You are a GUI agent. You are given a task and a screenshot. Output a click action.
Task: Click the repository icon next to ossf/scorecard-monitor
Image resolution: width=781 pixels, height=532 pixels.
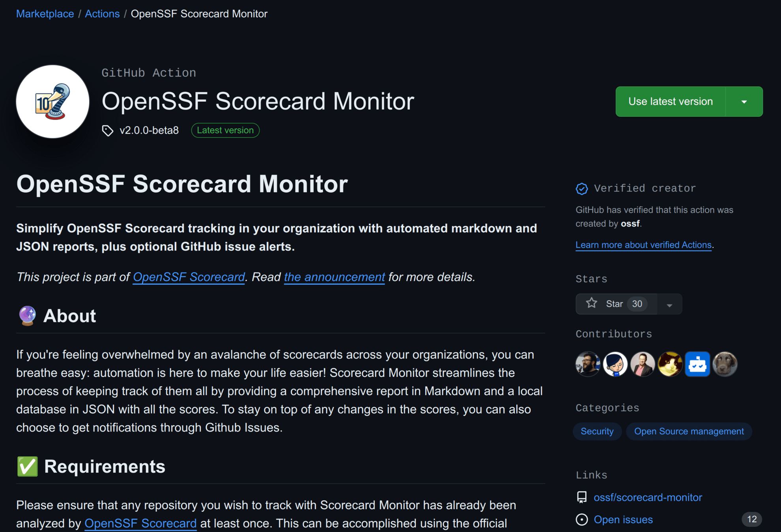click(x=581, y=497)
